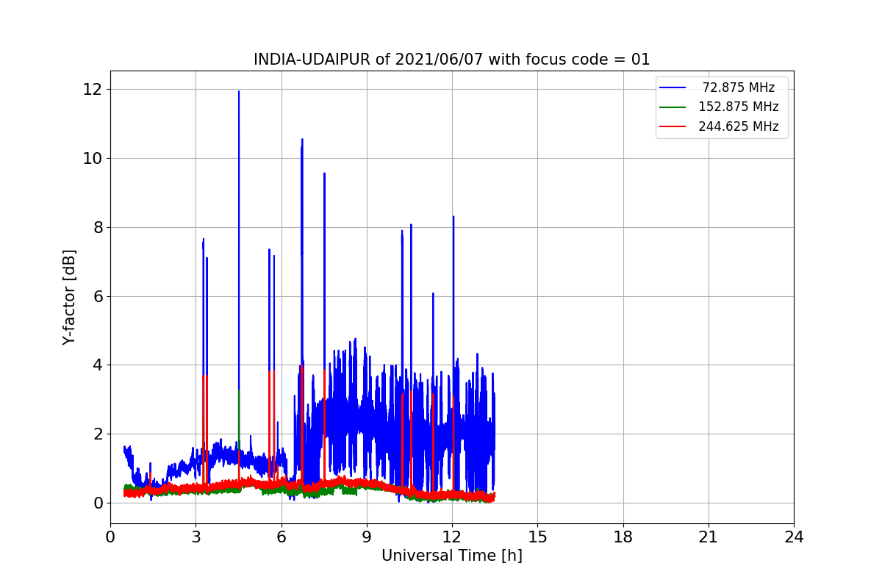Click the x-axis tick label 15

click(x=537, y=537)
